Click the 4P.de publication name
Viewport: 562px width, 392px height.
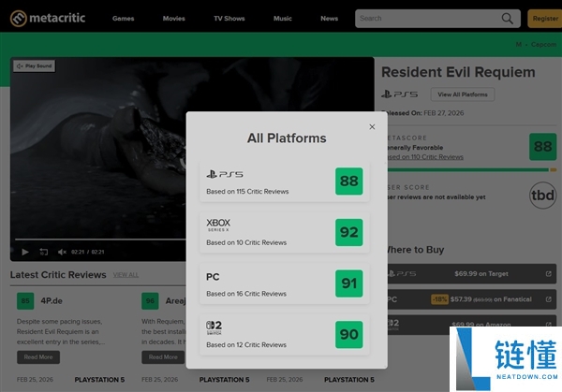52,301
